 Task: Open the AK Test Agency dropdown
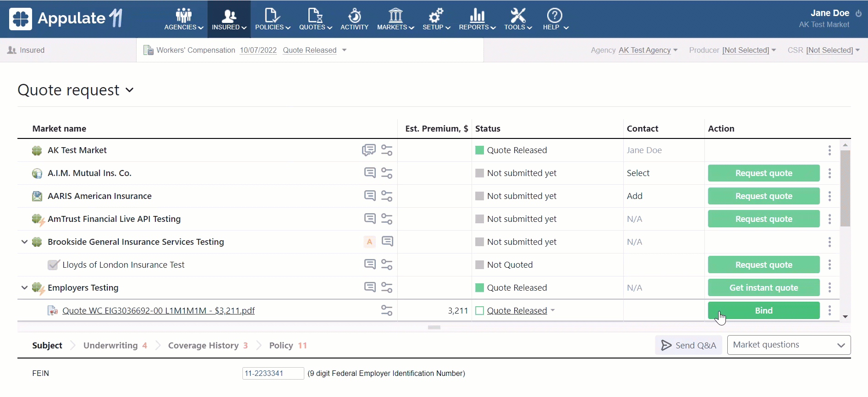(x=648, y=50)
